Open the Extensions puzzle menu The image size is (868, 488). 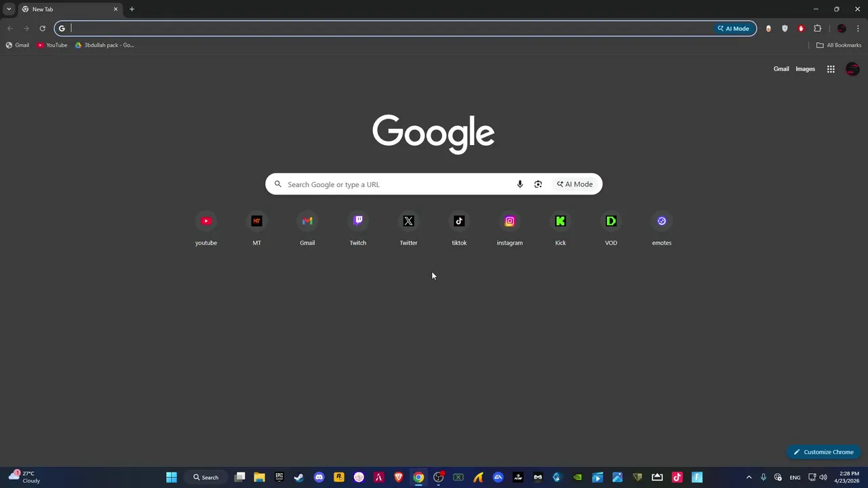[x=817, y=28]
